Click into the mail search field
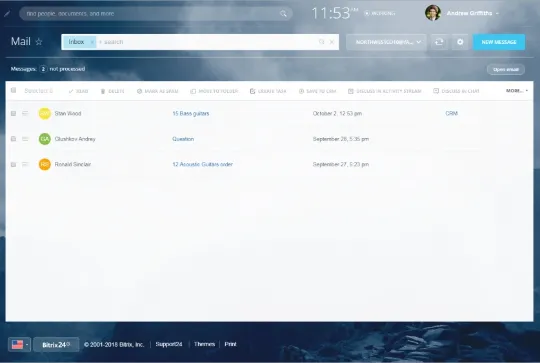540x363 pixels. tap(207, 42)
